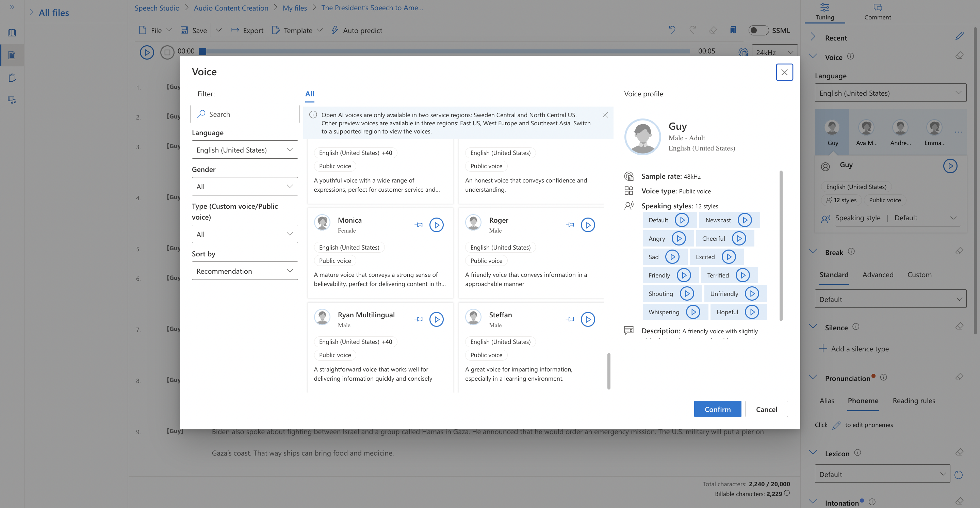Viewport: 980px width, 508px height.
Task: Open the Template menu
Action: pyautogui.click(x=297, y=30)
